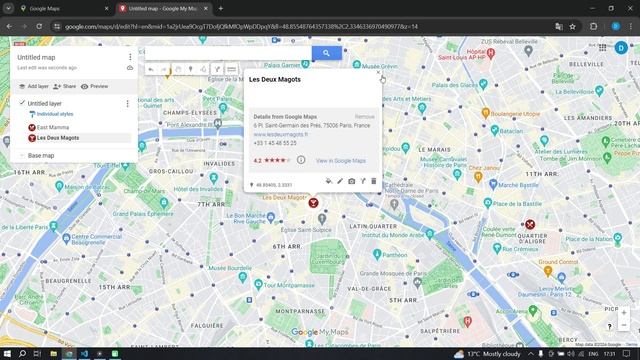
Task: Show hidden system tray icons
Action: point(531,354)
